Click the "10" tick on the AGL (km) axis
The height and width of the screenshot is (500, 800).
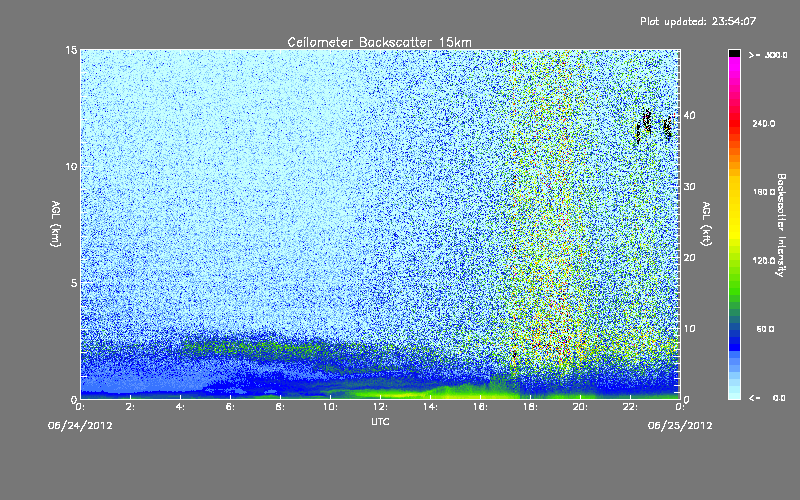tap(71, 166)
